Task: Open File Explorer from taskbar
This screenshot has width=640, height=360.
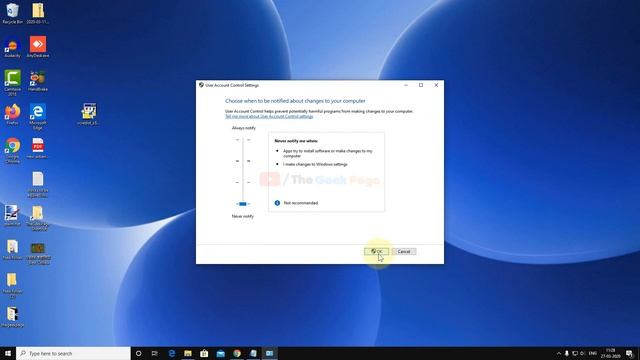Action: (188, 353)
